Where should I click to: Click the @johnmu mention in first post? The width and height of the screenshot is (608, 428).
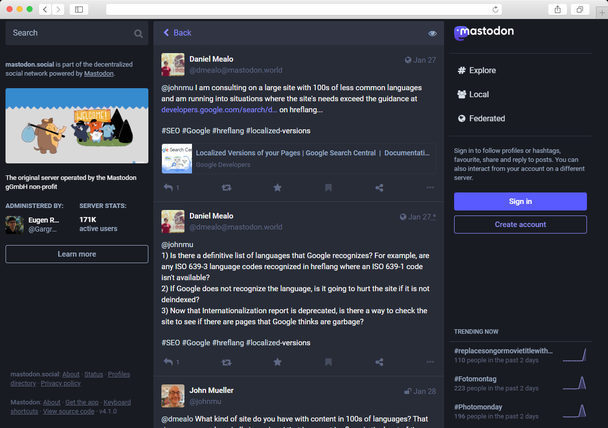coord(177,88)
